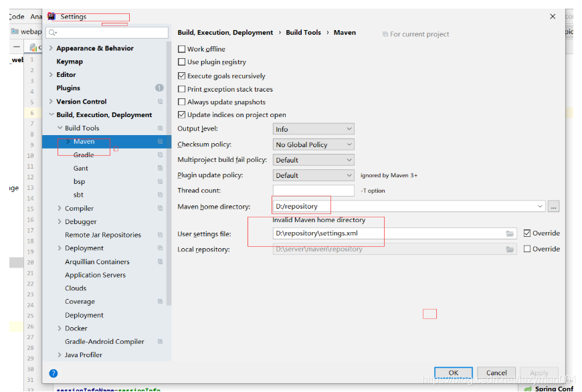Click the settings search field
Screen dimensions: 582x392
point(107,33)
